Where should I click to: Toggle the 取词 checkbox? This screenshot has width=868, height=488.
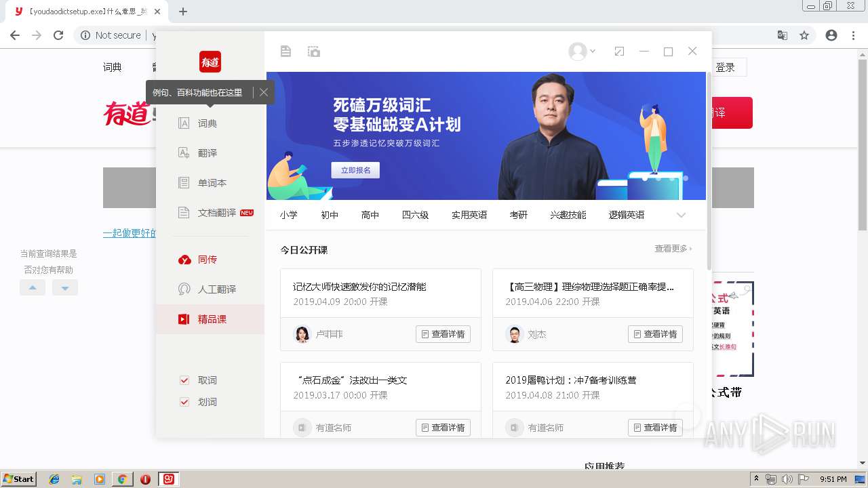(x=184, y=380)
